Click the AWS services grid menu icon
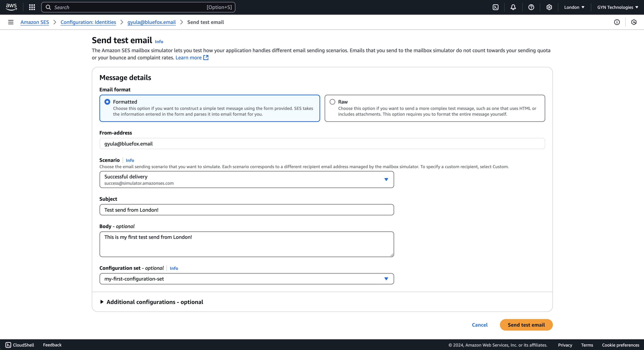 click(x=32, y=7)
